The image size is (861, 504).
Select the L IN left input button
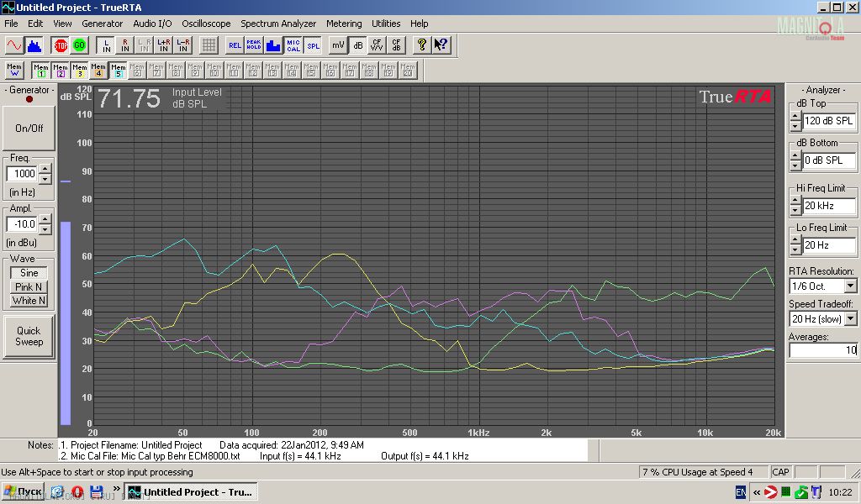pyautogui.click(x=106, y=45)
